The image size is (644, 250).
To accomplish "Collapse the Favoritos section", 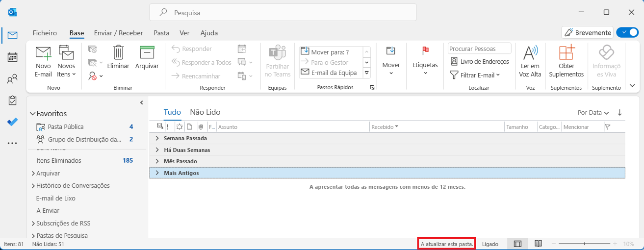I will (33, 113).
